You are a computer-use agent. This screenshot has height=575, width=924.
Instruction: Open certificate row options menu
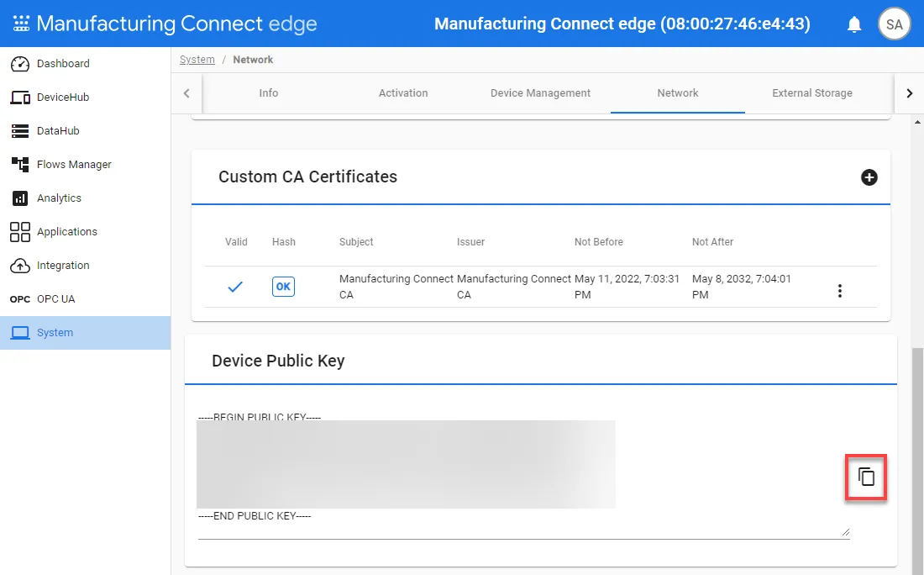[x=839, y=291]
